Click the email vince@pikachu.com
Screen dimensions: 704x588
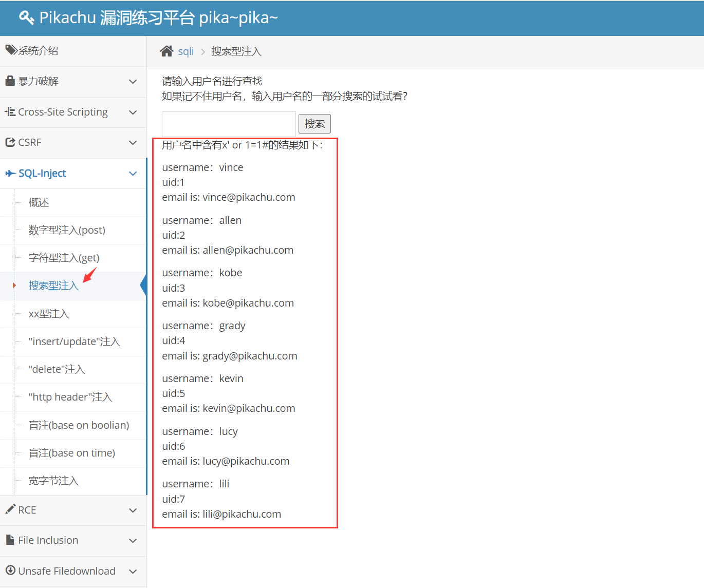[x=249, y=197]
